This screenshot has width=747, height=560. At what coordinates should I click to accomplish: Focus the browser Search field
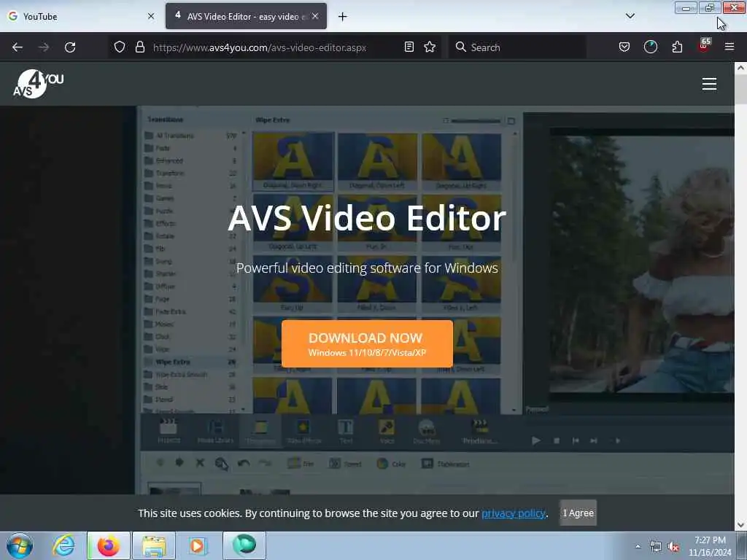tap(517, 47)
